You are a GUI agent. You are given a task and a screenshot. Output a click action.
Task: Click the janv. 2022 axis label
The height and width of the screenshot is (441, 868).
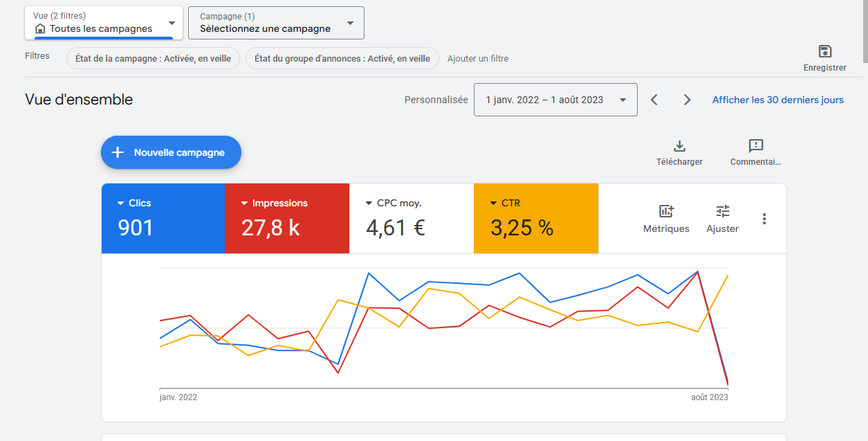click(x=178, y=397)
